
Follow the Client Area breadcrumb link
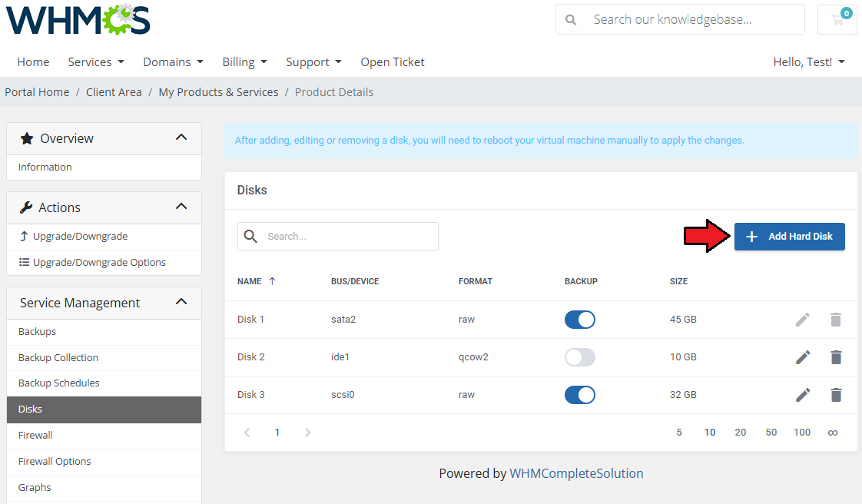pyautogui.click(x=114, y=92)
